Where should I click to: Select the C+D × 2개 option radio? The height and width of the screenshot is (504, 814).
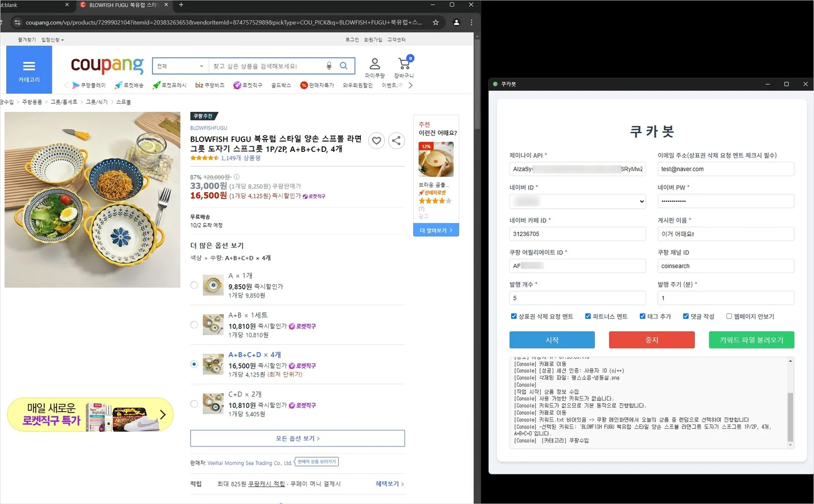pyautogui.click(x=194, y=404)
